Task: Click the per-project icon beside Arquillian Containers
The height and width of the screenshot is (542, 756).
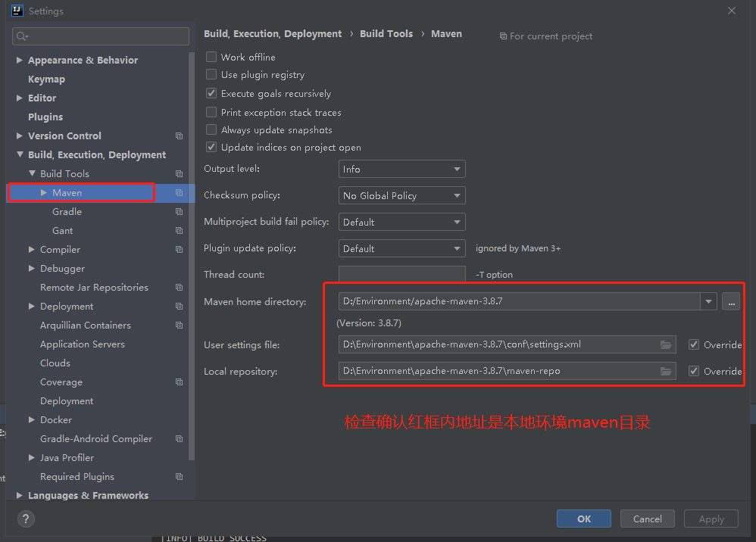Action: tap(179, 326)
